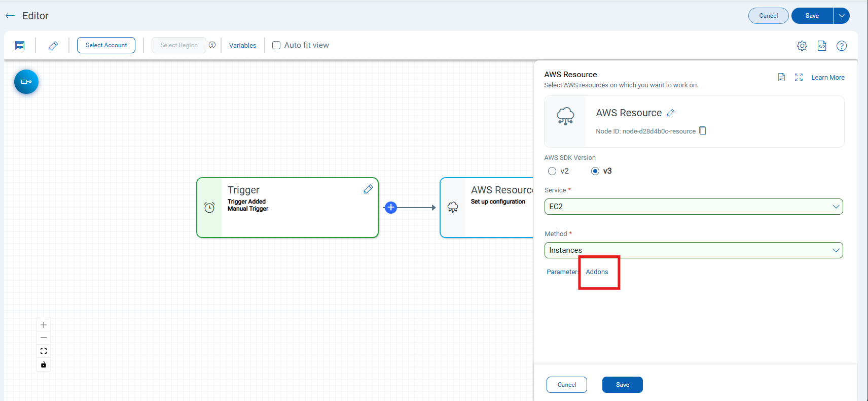
Task: Open the code view file icon
Action: (x=822, y=46)
